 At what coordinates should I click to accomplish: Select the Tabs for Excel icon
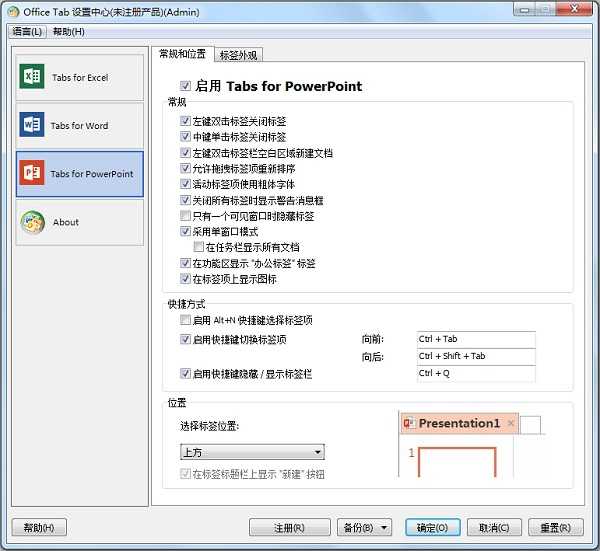click(x=32, y=76)
